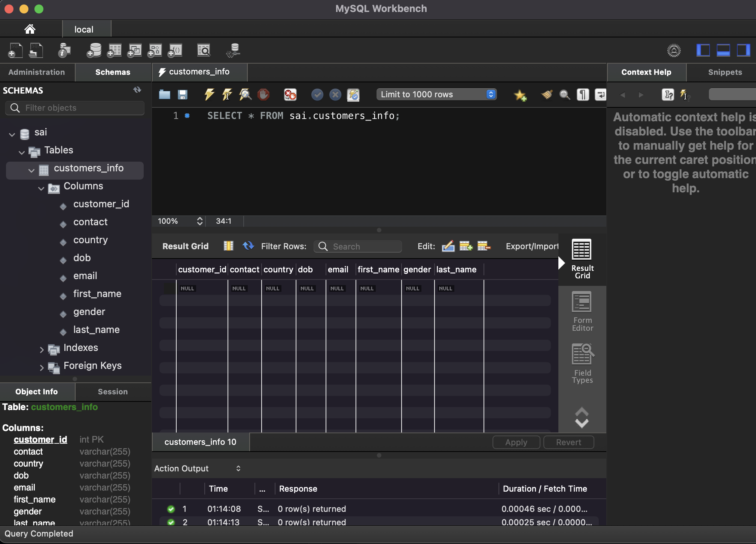Open a SQL script file
The width and height of the screenshot is (756, 544).
(164, 95)
